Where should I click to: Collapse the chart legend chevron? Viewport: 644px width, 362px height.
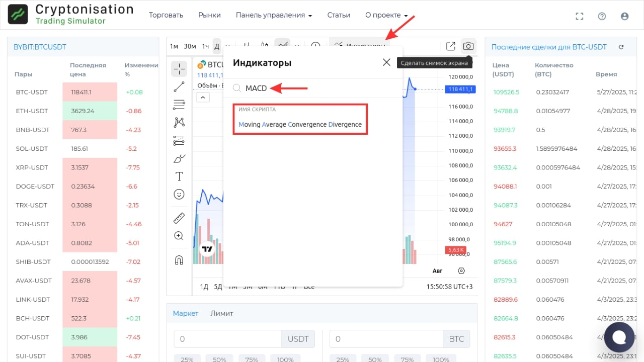tap(203, 97)
